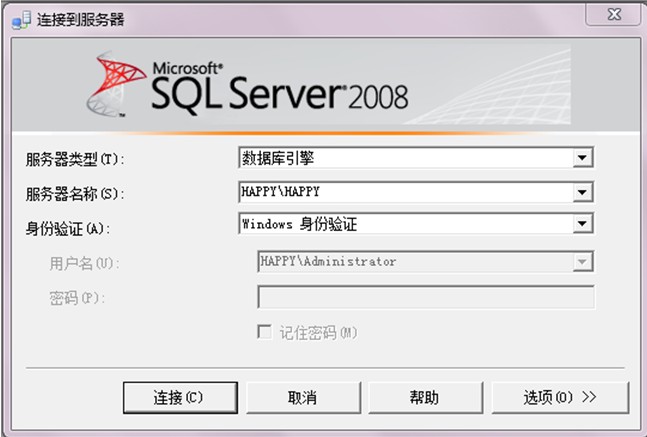Open help via the 帮助 button
Image resolution: width=647 pixels, height=437 pixels.
tap(425, 397)
